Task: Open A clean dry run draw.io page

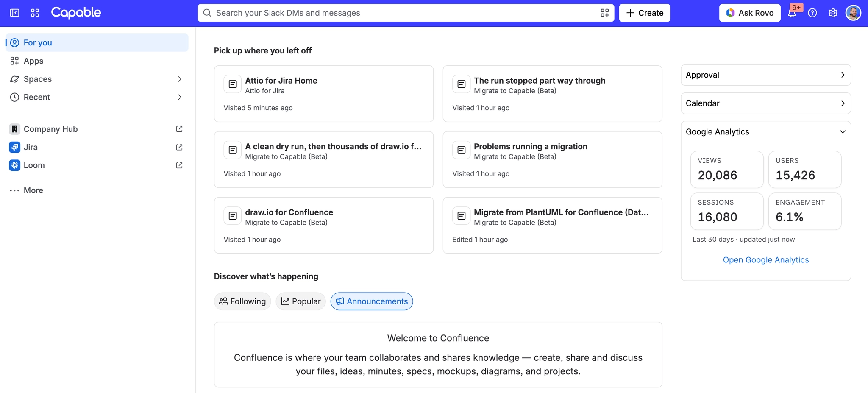Action: (x=324, y=159)
